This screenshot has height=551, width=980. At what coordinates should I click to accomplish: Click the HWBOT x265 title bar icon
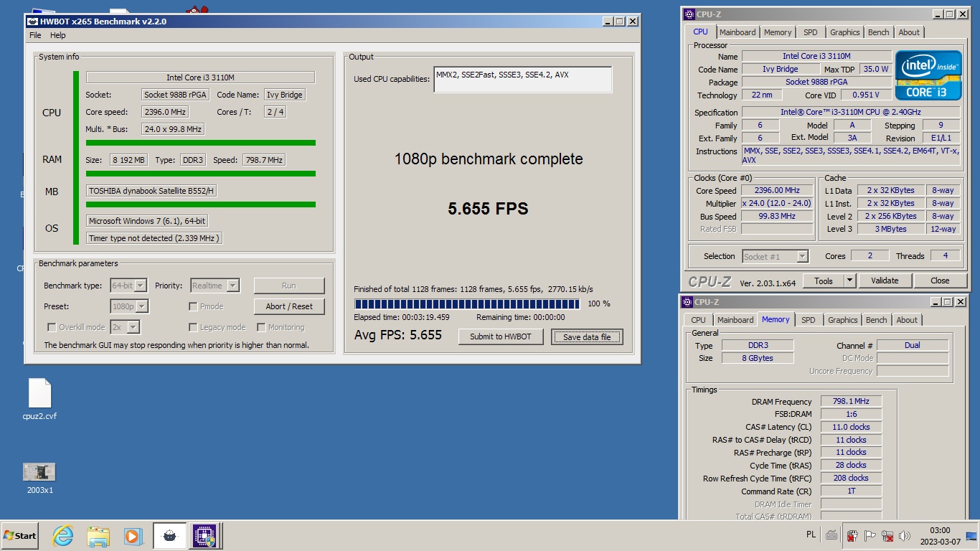(x=32, y=22)
